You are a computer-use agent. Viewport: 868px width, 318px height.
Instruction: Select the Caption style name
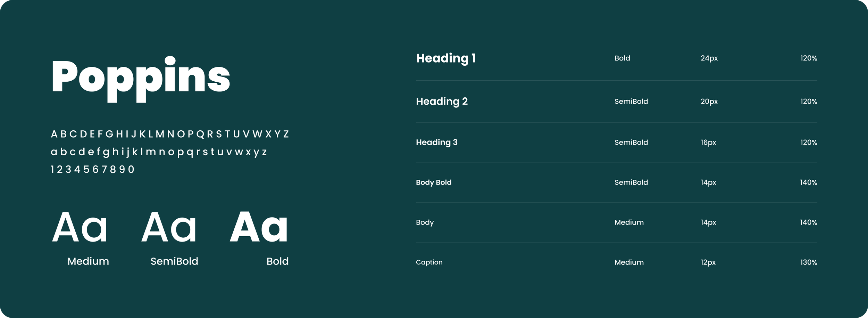pyautogui.click(x=429, y=262)
